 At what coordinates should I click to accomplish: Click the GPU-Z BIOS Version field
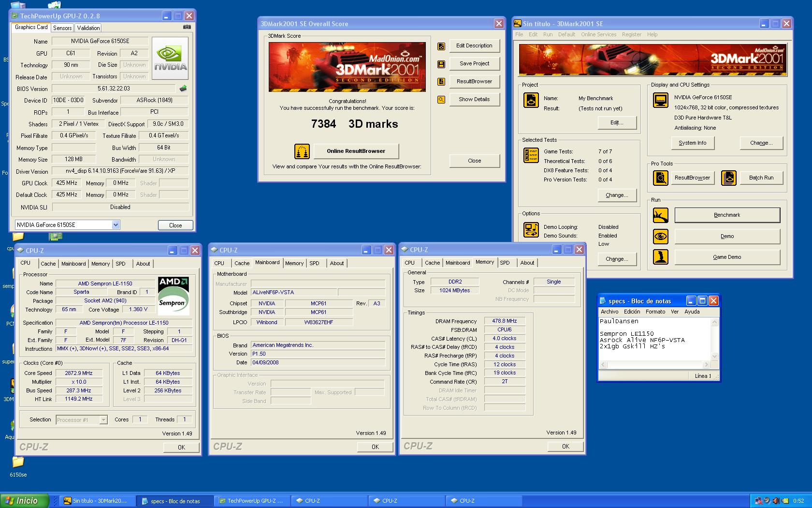(x=114, y=89)
